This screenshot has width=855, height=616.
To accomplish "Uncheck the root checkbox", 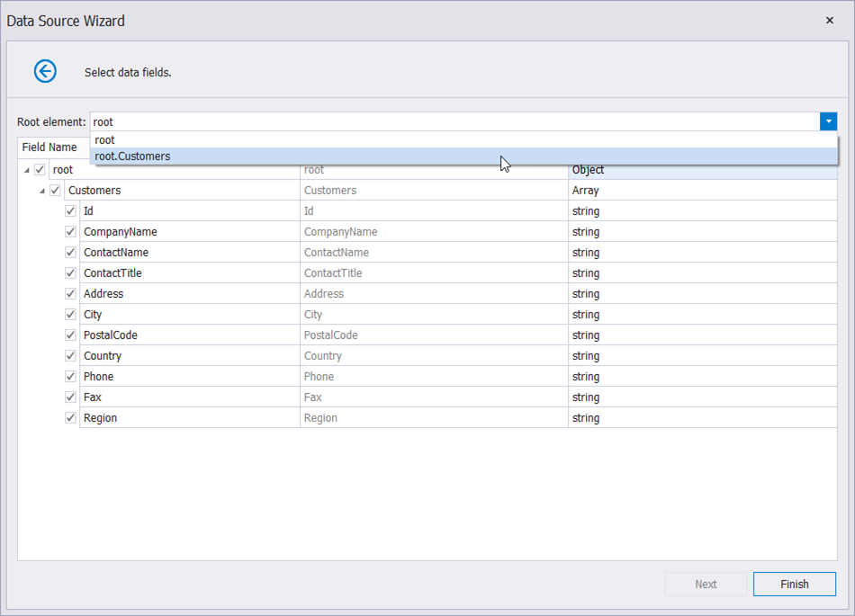I will (40, 170).
